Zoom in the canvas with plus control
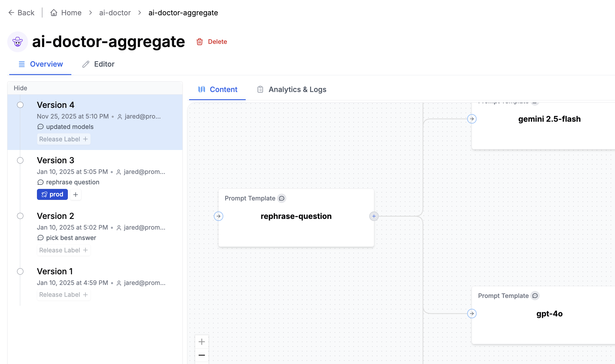This screenshot has width=615, height=364. (202, 342)
